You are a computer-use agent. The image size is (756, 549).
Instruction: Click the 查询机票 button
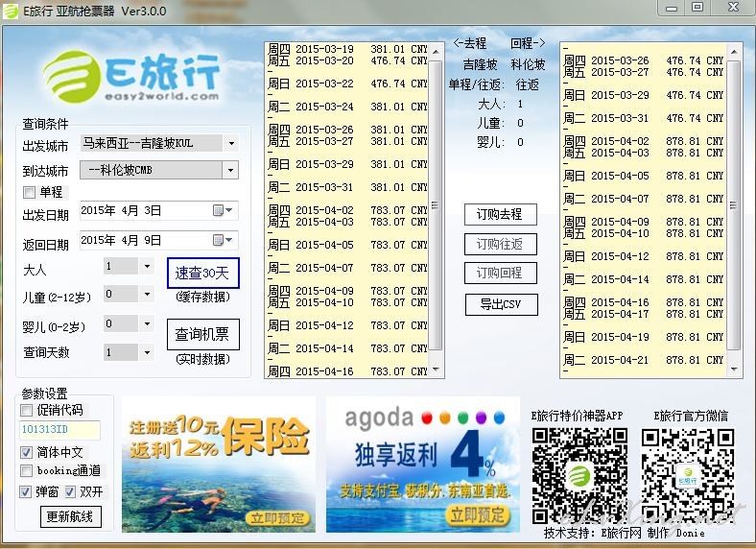tap(203, 334)
